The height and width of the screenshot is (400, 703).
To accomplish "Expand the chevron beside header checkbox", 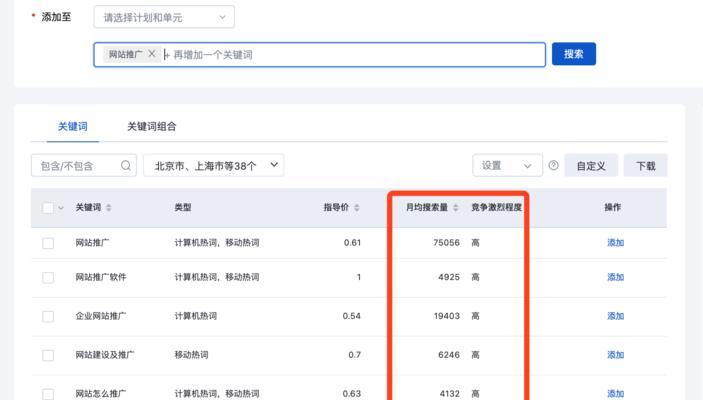I will [x=61, y=208].
